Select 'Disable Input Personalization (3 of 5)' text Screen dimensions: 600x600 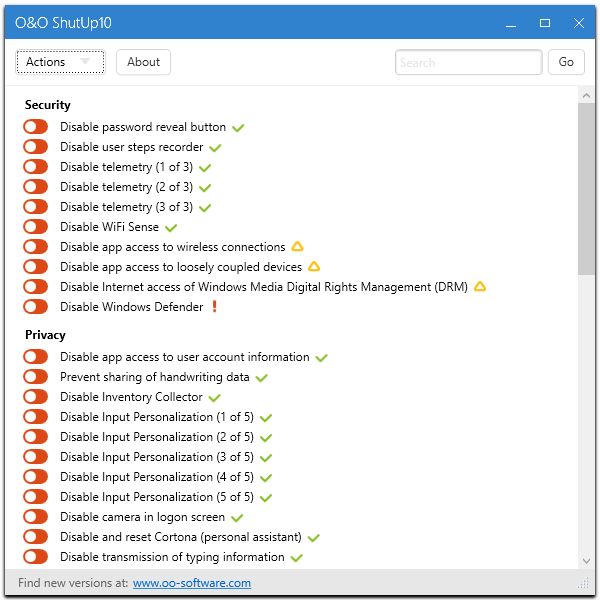[x=157, y=457]
